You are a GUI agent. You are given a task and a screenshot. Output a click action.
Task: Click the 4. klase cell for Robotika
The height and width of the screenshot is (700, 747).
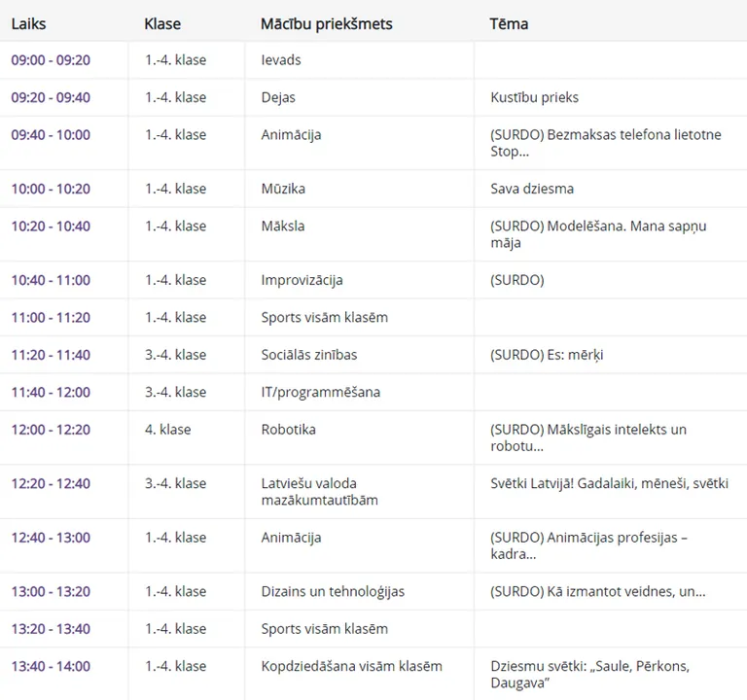[x=168, y=430]
